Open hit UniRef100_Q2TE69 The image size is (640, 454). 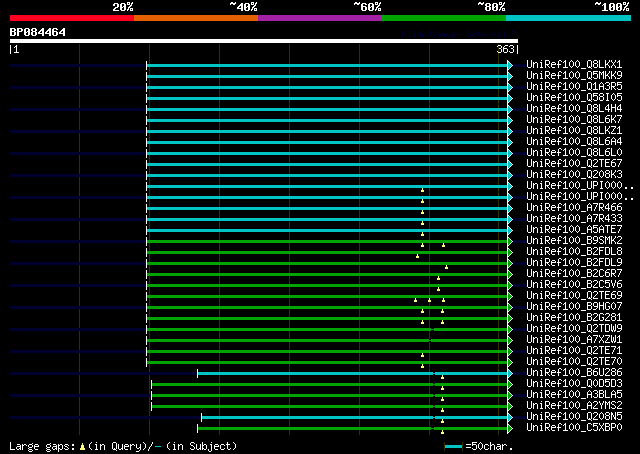pos(574,295)
